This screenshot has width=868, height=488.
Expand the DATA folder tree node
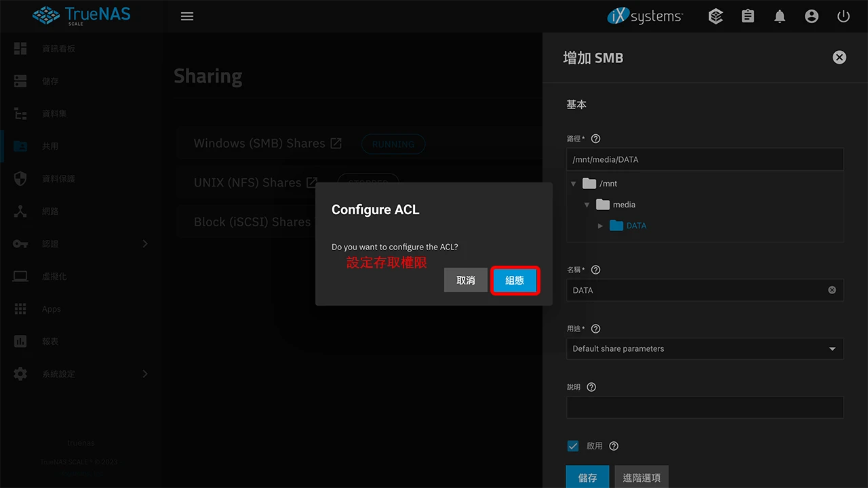[x=600, y=226]
